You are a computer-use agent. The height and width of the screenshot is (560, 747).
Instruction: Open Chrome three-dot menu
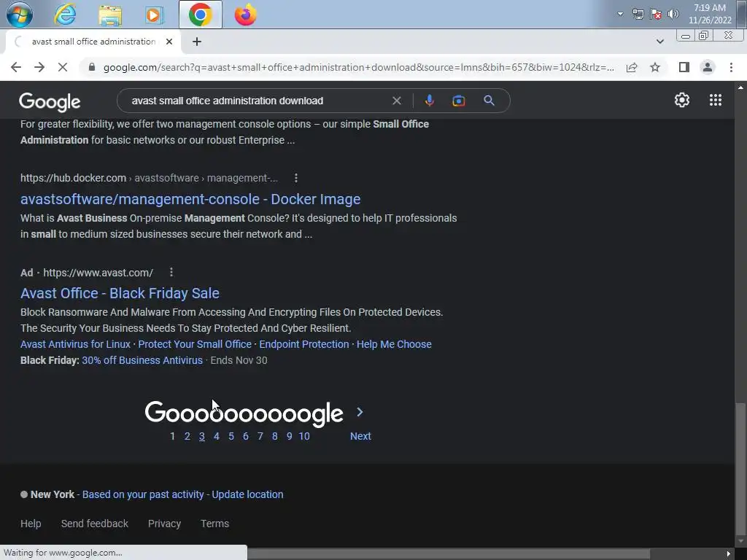point(731,67)
